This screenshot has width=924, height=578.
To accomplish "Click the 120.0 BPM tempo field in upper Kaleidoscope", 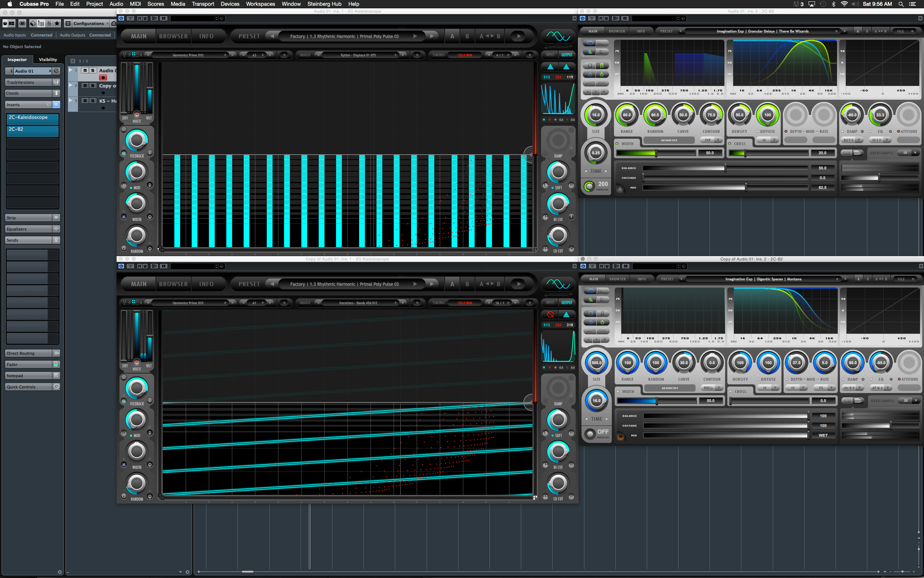I will [x=465, y=55].
